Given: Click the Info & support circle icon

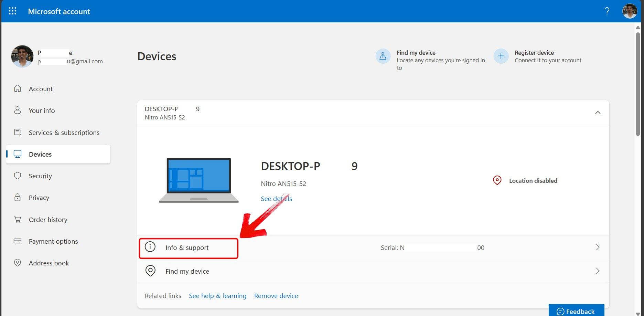Looking at the screenshot, I should (150, 247).
